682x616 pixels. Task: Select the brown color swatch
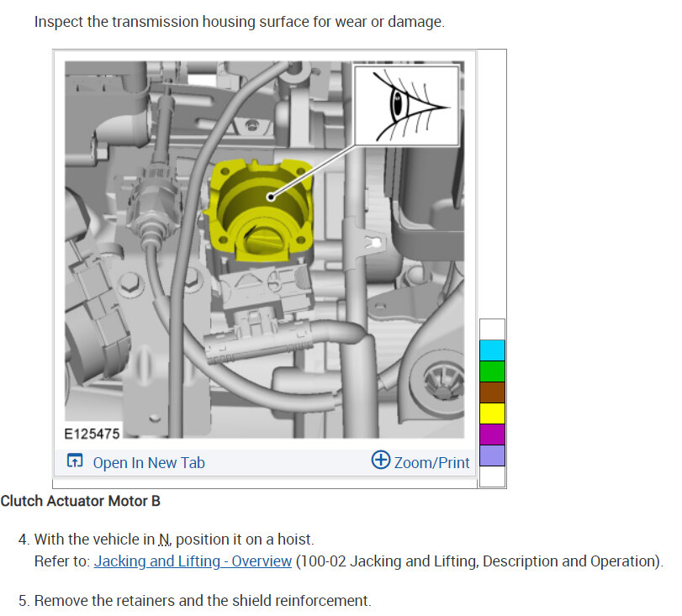point(492,392)
